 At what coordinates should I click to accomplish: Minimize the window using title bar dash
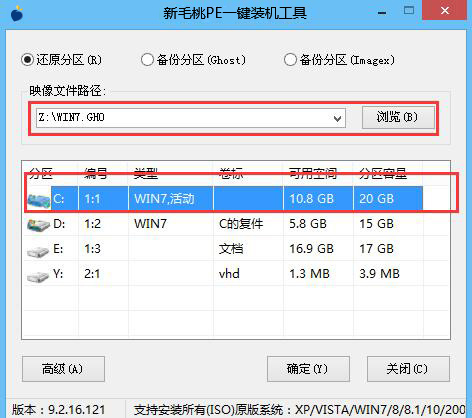(382, 13)
